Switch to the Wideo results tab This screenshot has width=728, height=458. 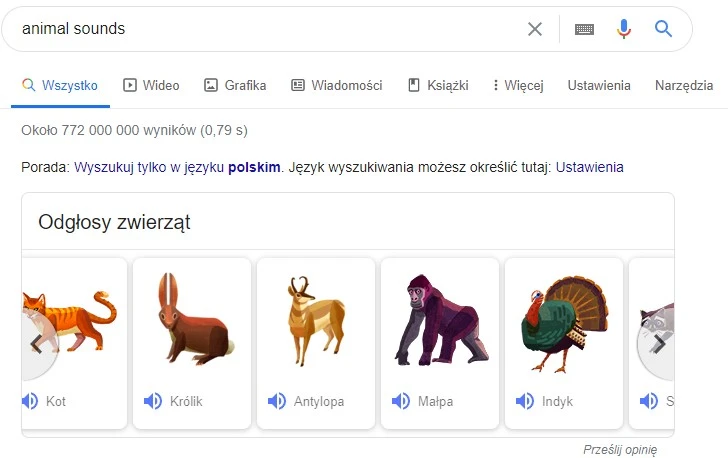[x=151, y=85]
